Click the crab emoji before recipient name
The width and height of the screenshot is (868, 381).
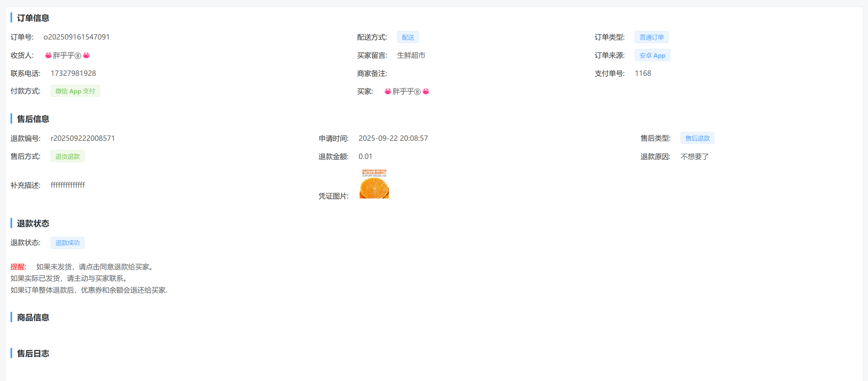[48, 55]
